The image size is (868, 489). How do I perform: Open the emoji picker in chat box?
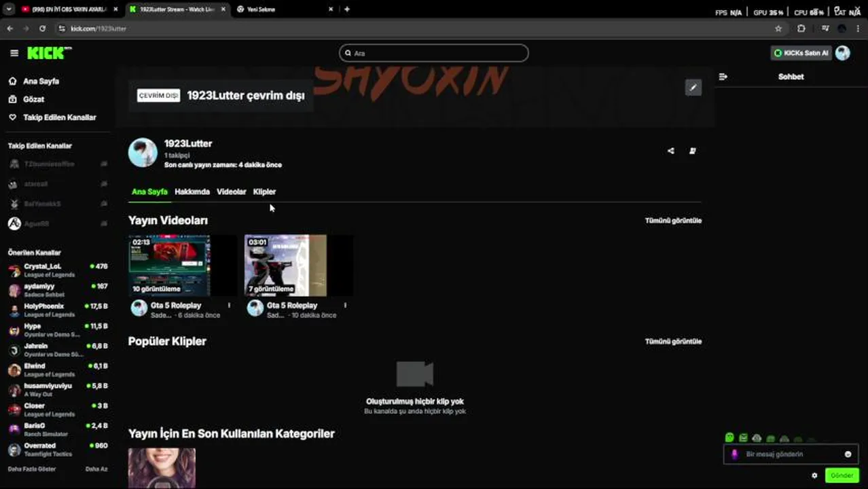(848, 454)
